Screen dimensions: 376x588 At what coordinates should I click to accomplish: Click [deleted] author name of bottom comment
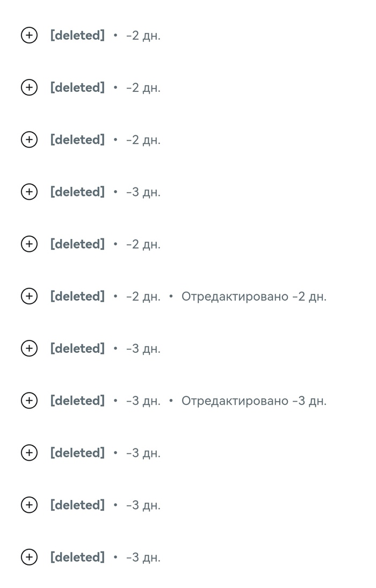click(77, 557)
